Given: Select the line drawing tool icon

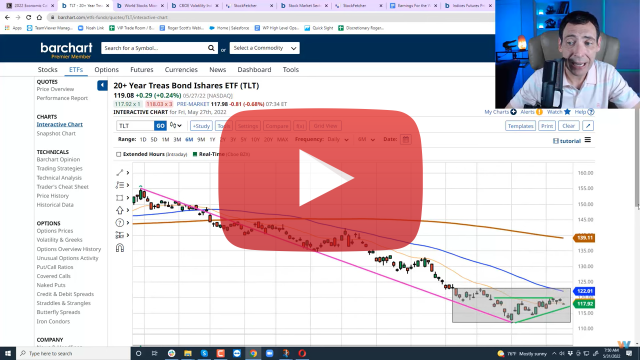Looking at the screenshot, I should (x=120, y=173).
